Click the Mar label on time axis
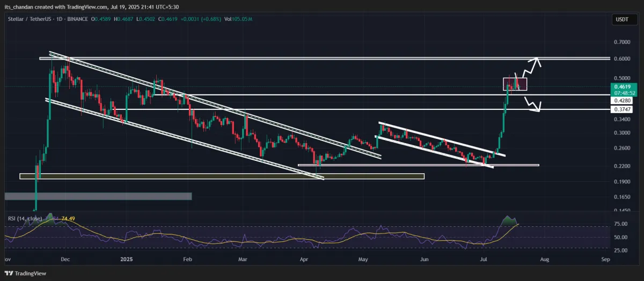Screen dimensions: 644x281 (243, 259)
